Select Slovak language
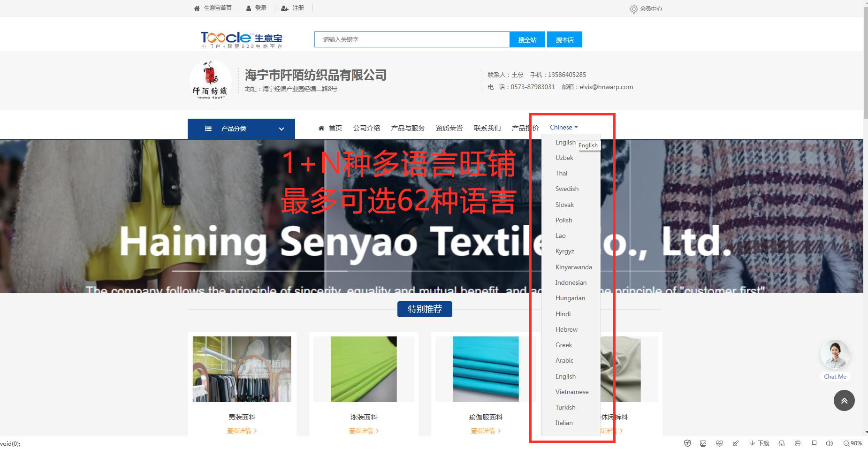The width and height of the screenshot is (868, 449). (564, 205)
